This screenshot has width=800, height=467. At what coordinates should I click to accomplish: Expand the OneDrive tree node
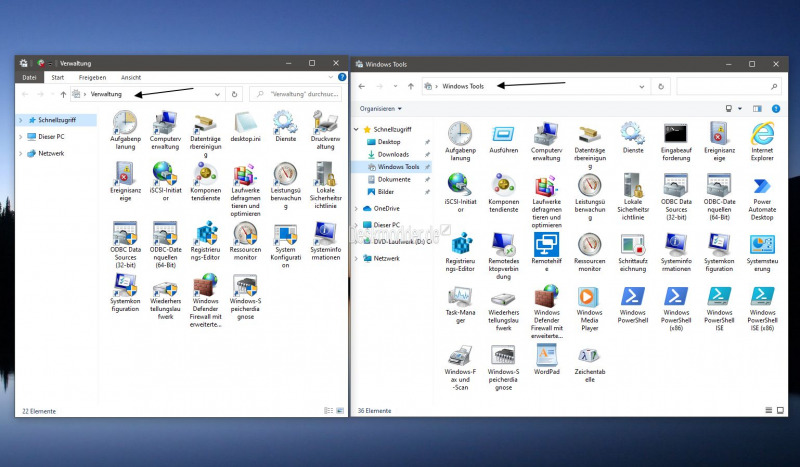tap(356, 208)
